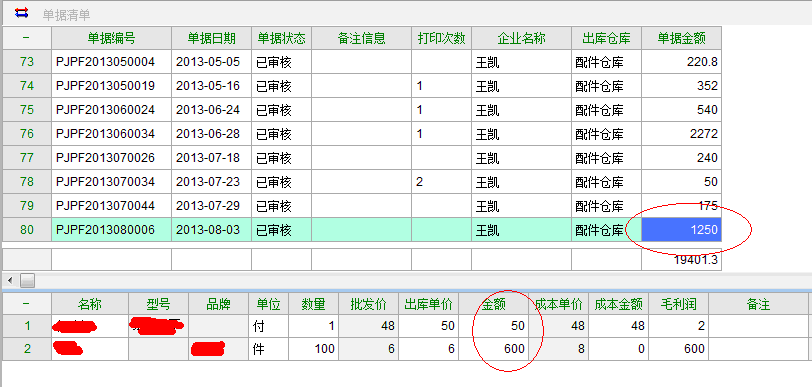Click date cell 2013-07-23
This screenshot has width=812, height=387.
pyautogui.click(x=211, y=181)
